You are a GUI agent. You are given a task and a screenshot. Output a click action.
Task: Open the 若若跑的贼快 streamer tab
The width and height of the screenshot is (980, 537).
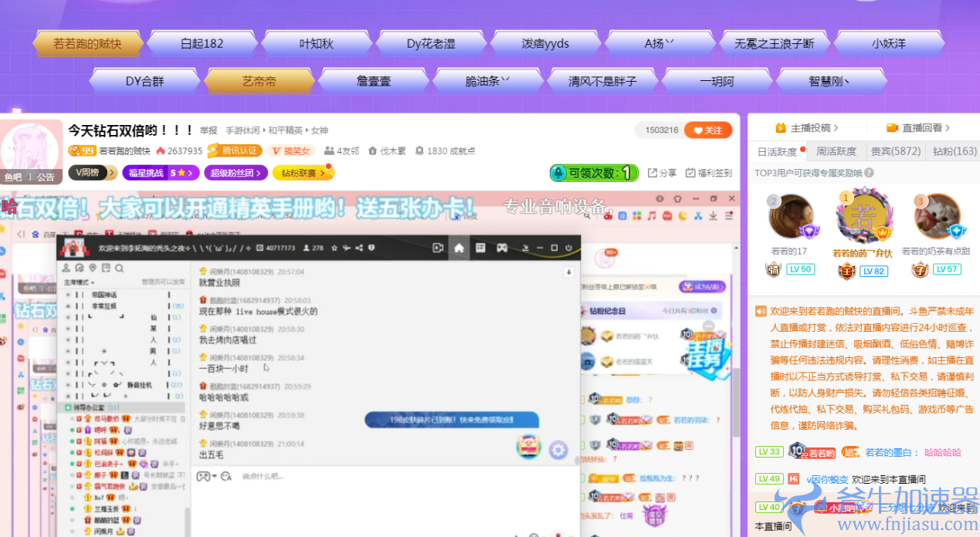87,44
